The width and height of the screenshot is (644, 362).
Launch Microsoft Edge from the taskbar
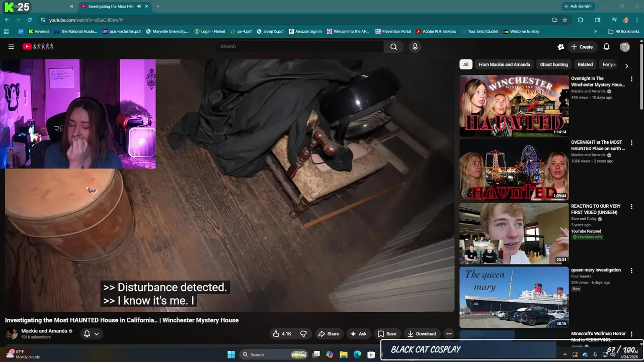tap(357, 354)
